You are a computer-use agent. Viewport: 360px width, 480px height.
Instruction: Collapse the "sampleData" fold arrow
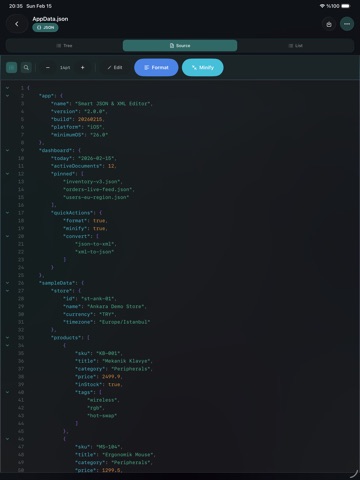[x=7, y=283]
